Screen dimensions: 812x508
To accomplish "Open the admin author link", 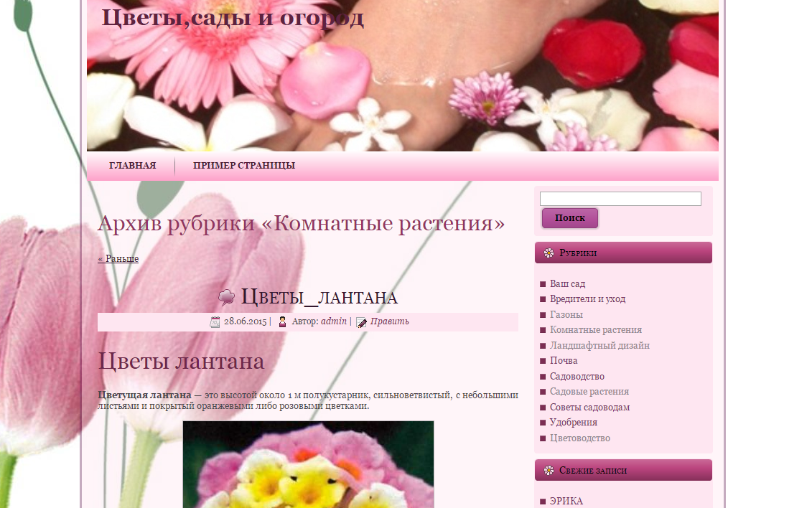I will click(x=334, y=321).
